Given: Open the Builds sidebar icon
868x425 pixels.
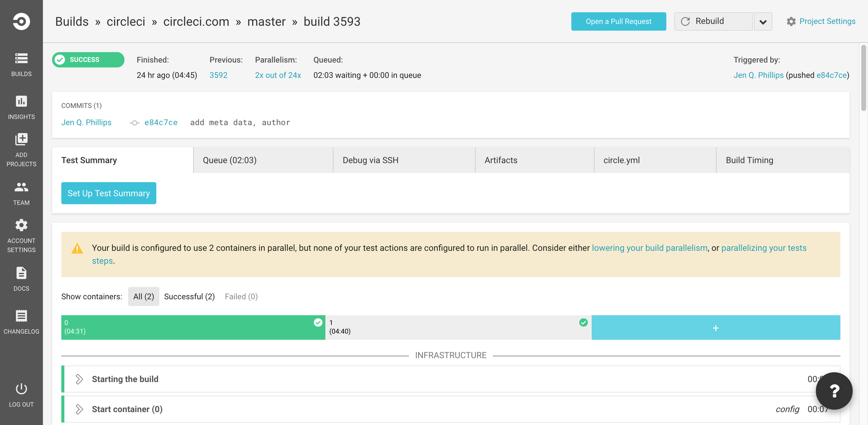Looking at the screenshot, I should click(x=21, y=59).
